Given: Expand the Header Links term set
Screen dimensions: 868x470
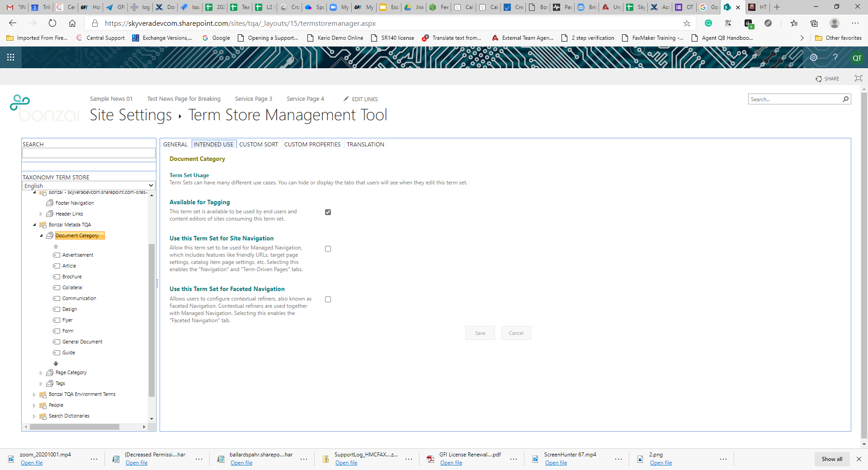Looking at the screenshot, I should 41,214.
